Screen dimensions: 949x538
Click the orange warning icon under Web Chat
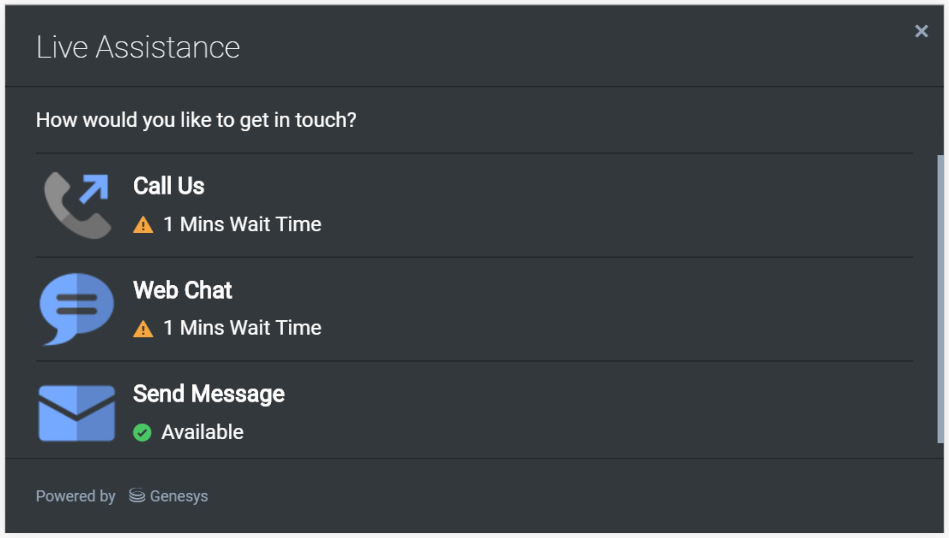click(143, 328)
